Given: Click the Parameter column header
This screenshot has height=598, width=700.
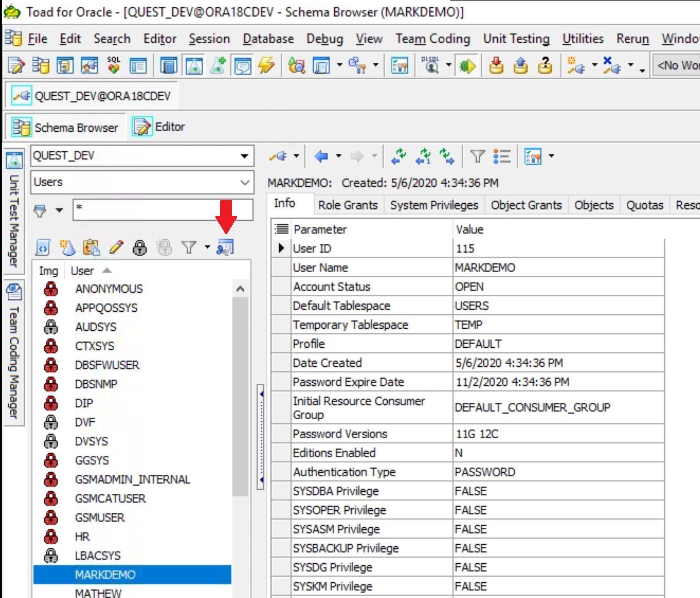Looking at the screenshot, I should click(372, 230).
